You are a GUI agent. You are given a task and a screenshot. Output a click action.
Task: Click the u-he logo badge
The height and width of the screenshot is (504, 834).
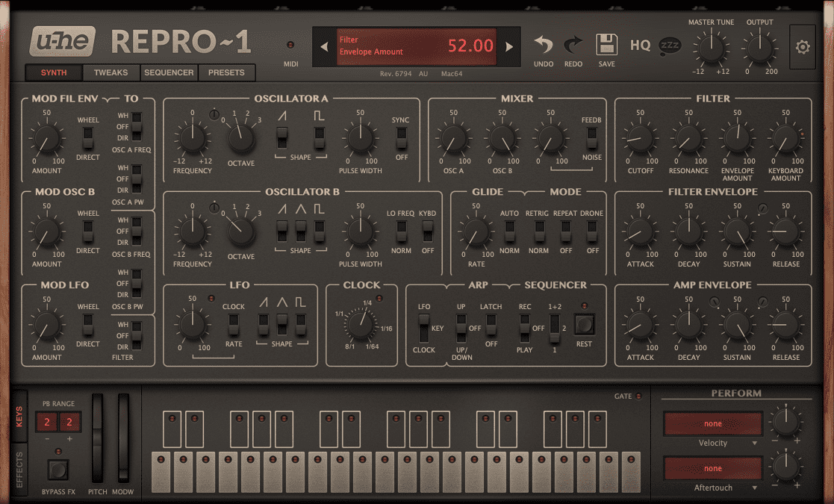[x=63, y=41]
